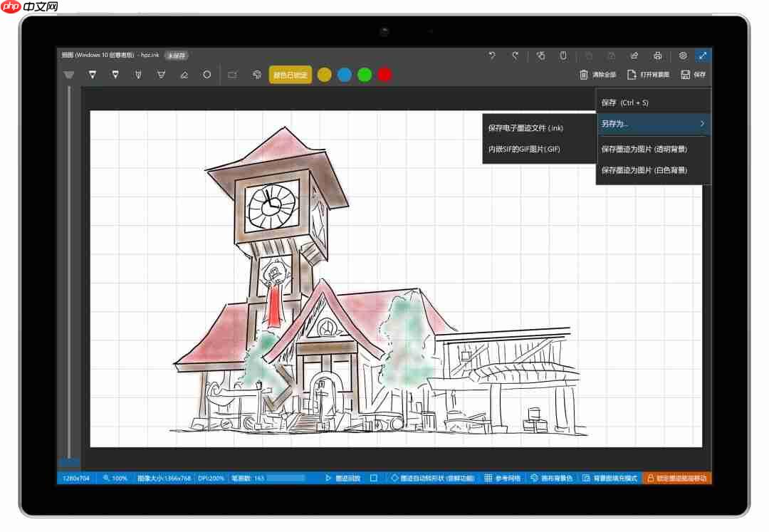The width and height of the screenshot is (769, 532).
Task: Click the share icon near the print icon
Action: pyautogui.click(x=634, y=55)
